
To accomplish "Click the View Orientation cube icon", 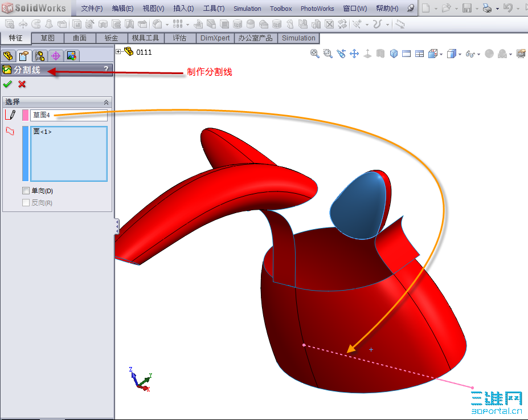I will 433,54.
